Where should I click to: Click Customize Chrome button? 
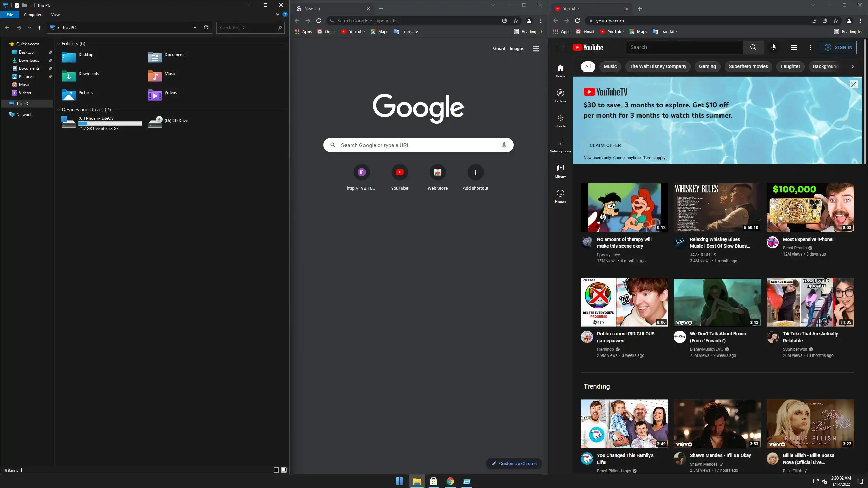(514, 463)
